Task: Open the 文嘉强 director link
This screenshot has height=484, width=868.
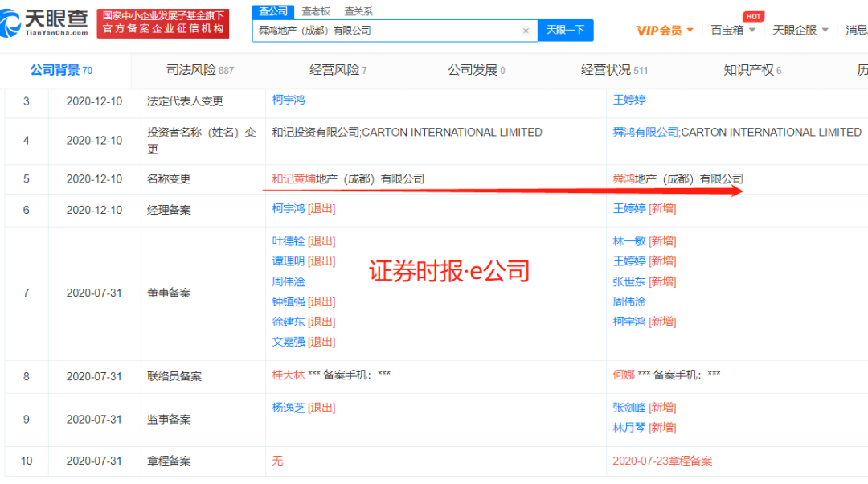Action: 289,342
